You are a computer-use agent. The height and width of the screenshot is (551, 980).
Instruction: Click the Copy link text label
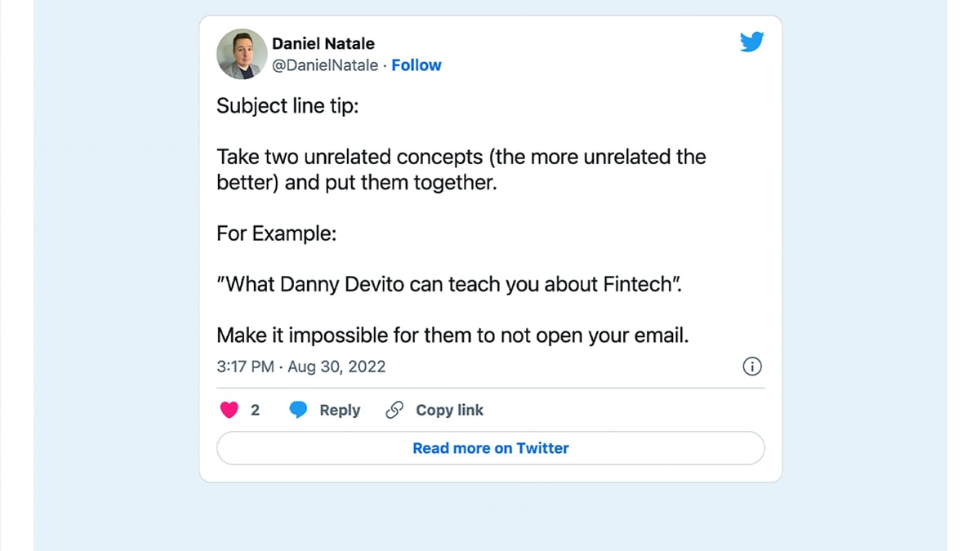coord(450,410)
